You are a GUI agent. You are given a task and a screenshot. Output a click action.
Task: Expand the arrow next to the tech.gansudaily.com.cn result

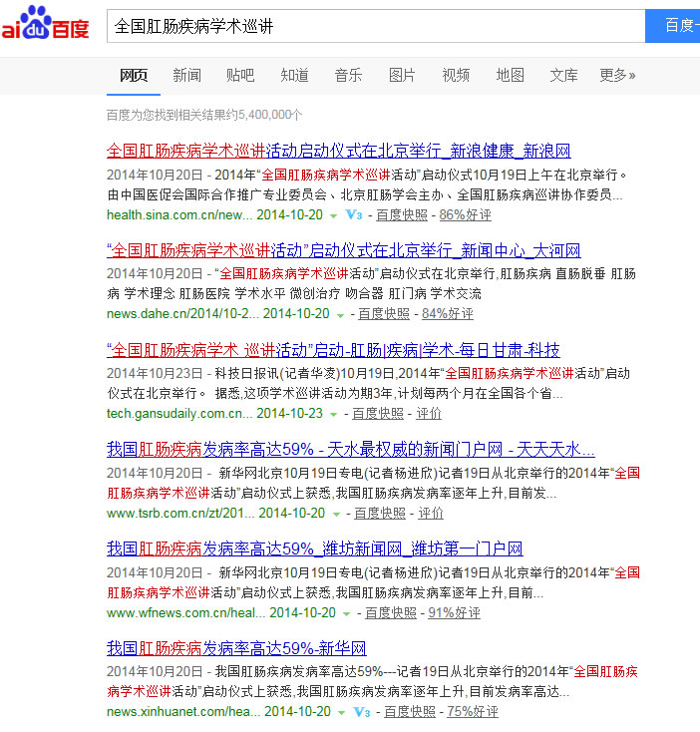coord(334,414)
